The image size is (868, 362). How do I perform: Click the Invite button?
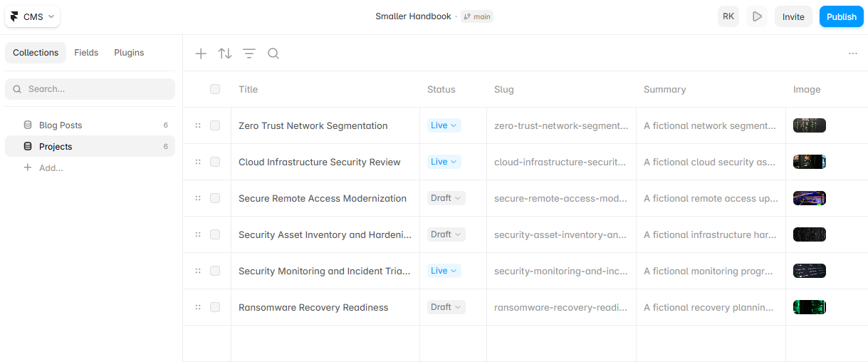tap(793, 16)
